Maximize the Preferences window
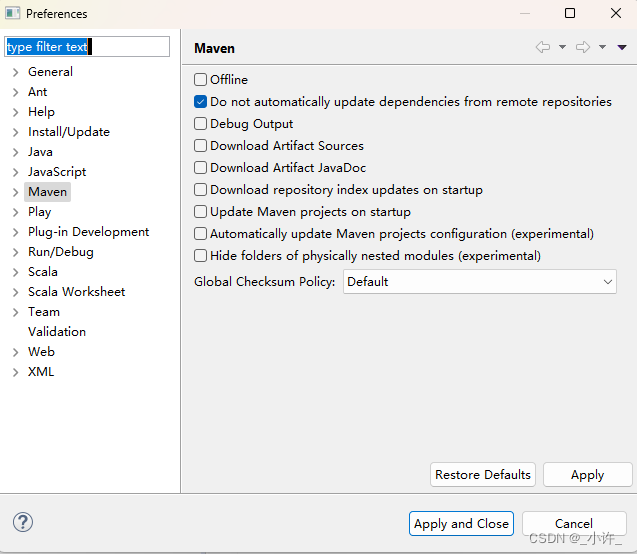Screen dimensions: 637x554 (570, 13)
